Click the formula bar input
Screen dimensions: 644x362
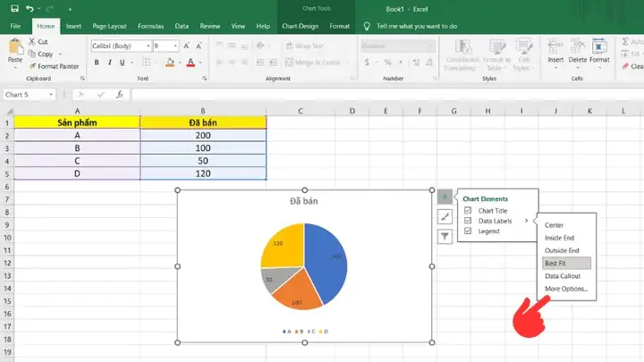click(x=386, y=95)
